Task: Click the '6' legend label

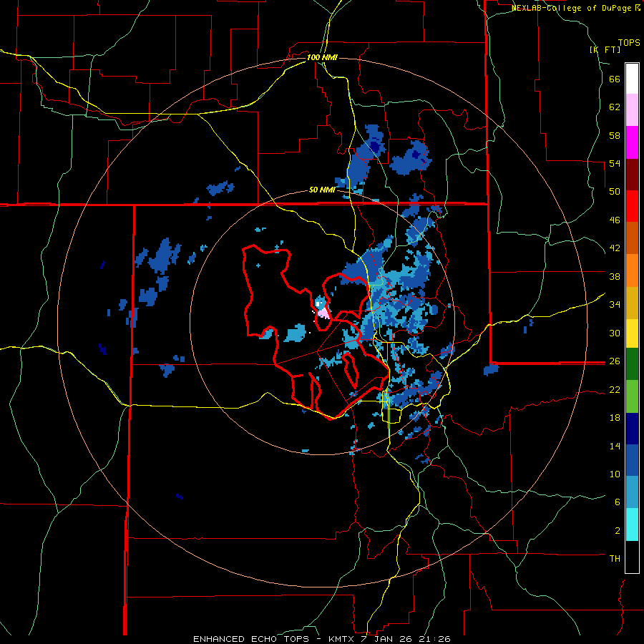Action: coord(617,502)
